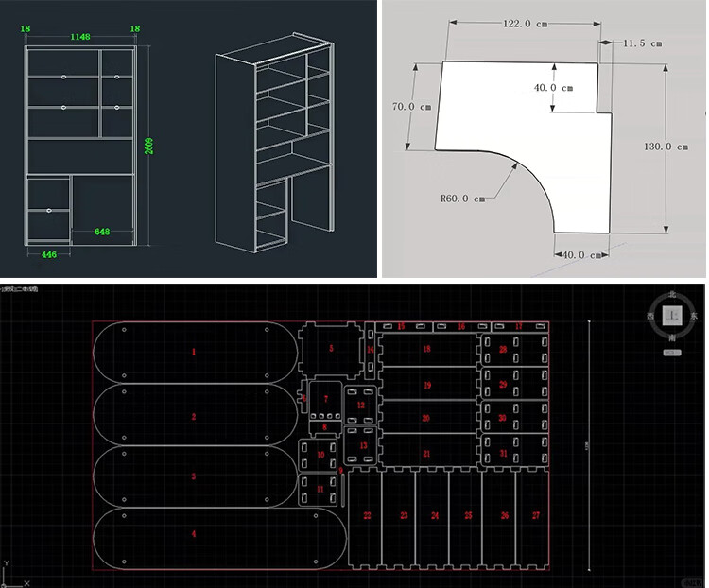Select the 130.0 cm dimension label

point(666,147)
